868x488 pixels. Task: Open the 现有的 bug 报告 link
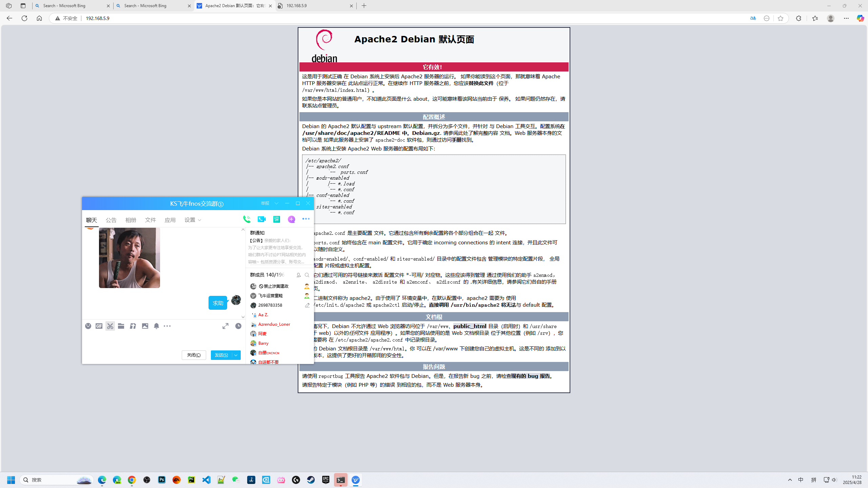tap(530, 376)
